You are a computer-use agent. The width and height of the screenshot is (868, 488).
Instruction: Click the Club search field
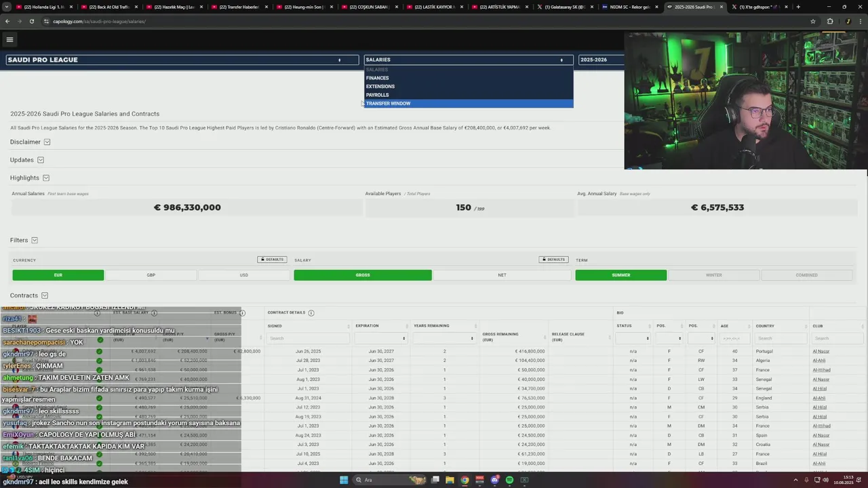[x=838, y=338]
